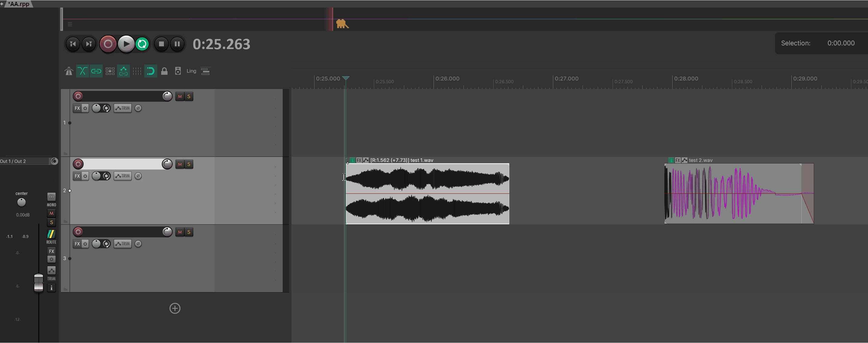Click the master volume fader handle
868x343 pixels.
click(x=38, y=283)
